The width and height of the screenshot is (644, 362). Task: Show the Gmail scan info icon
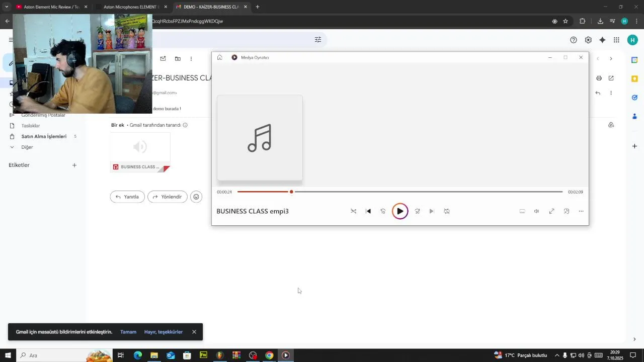pos(185,125)
